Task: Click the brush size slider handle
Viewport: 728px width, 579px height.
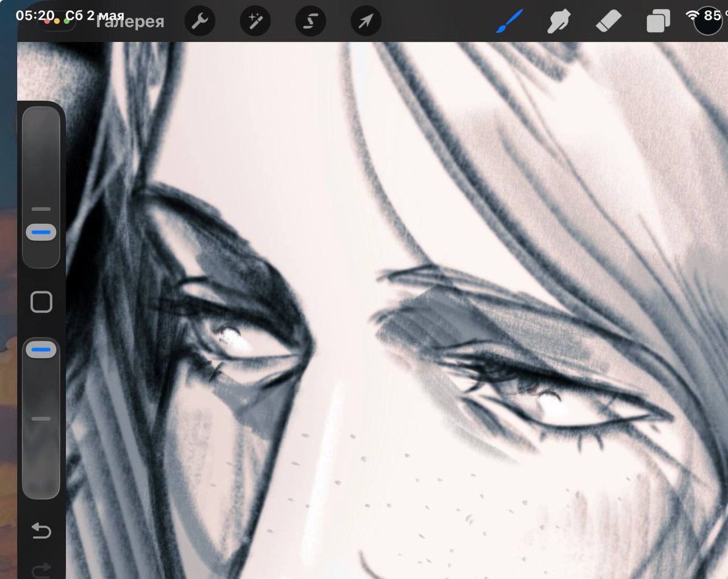Action: (x=41, y=232)
